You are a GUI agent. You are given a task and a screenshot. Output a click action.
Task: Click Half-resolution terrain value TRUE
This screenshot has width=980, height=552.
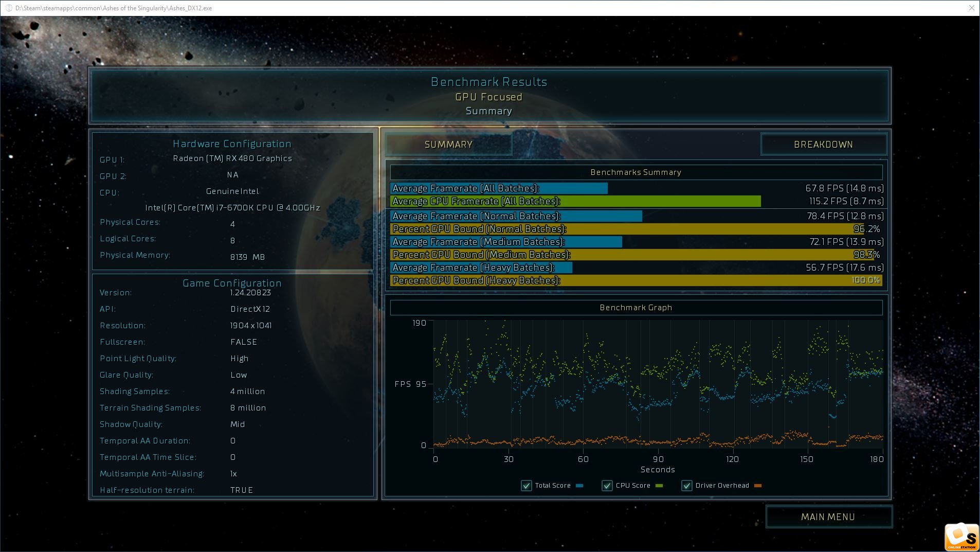(x=242, y=490)
